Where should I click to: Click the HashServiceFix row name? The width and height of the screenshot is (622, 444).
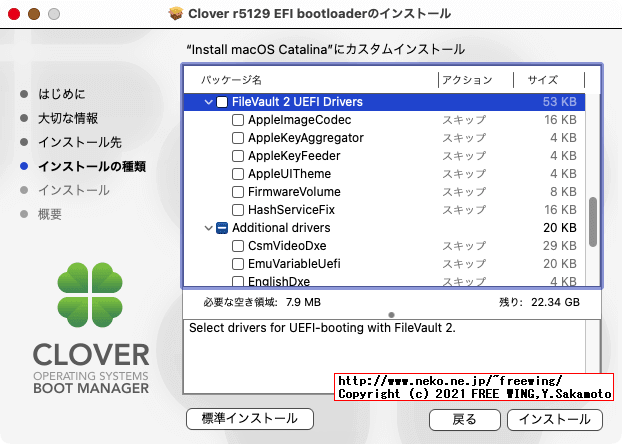292,210
